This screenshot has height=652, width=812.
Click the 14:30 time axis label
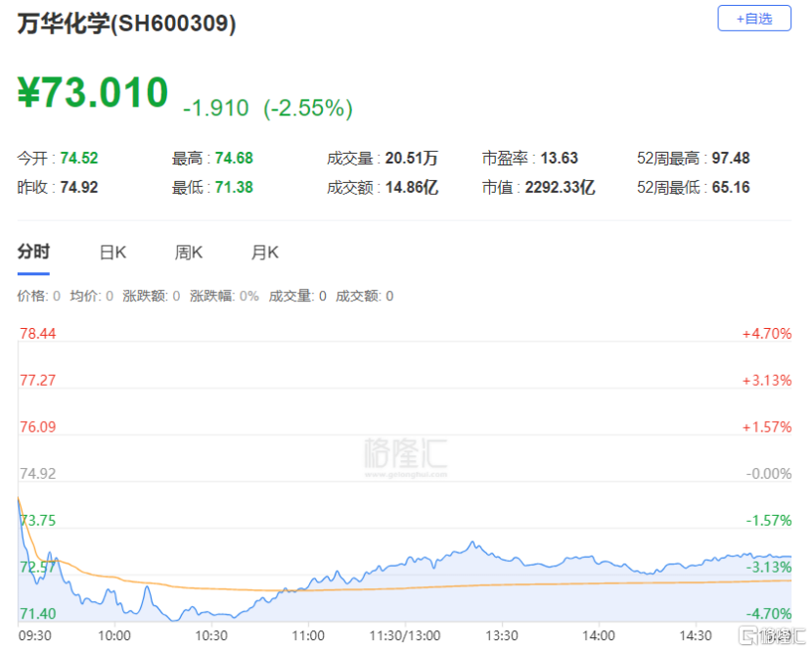[696, 636]
